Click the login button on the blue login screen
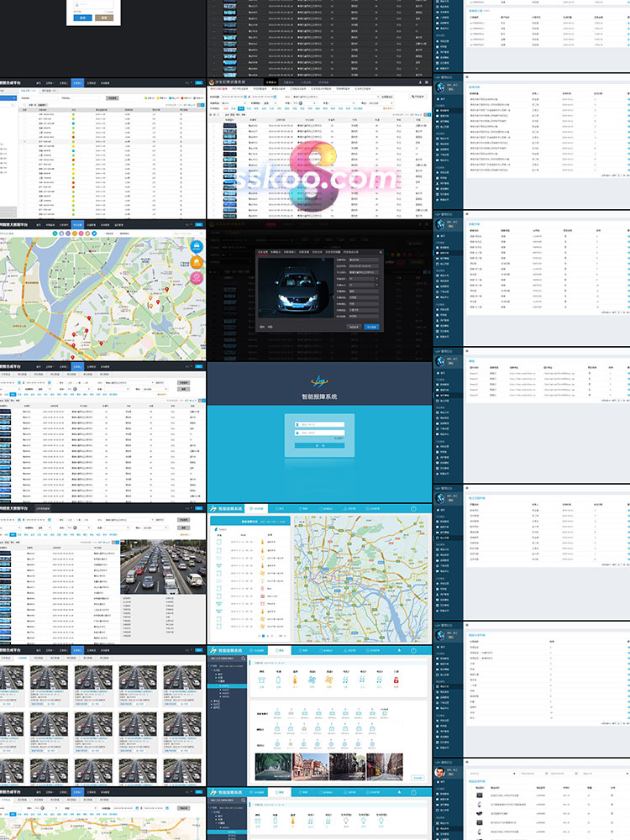The height and width of the screenshot is (840, 630). [319, 445]
